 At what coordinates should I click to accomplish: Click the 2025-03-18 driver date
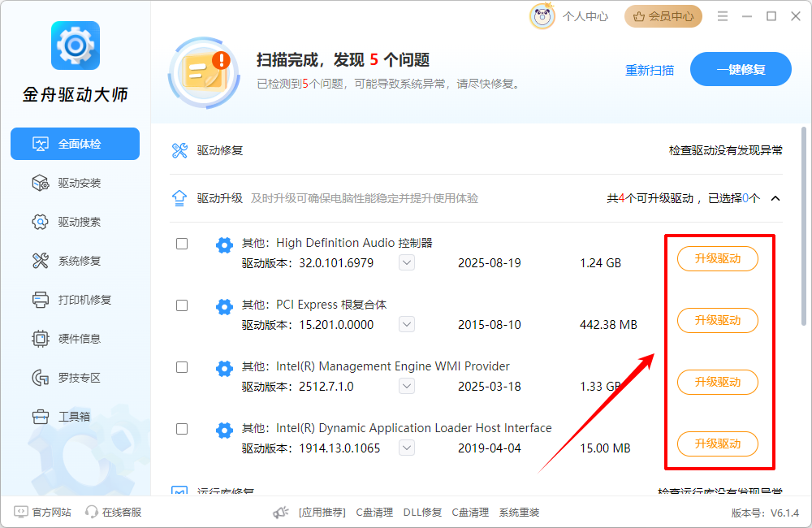pos(490,387)
